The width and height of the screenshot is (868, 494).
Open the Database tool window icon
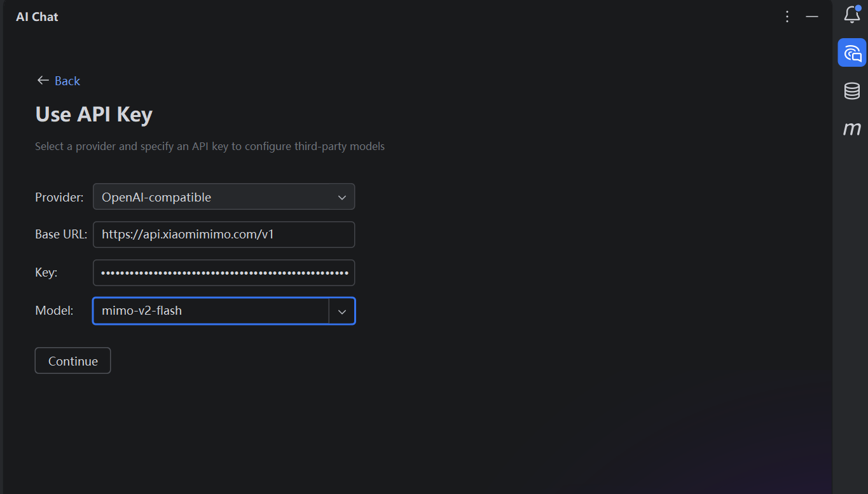pos(852,91)
